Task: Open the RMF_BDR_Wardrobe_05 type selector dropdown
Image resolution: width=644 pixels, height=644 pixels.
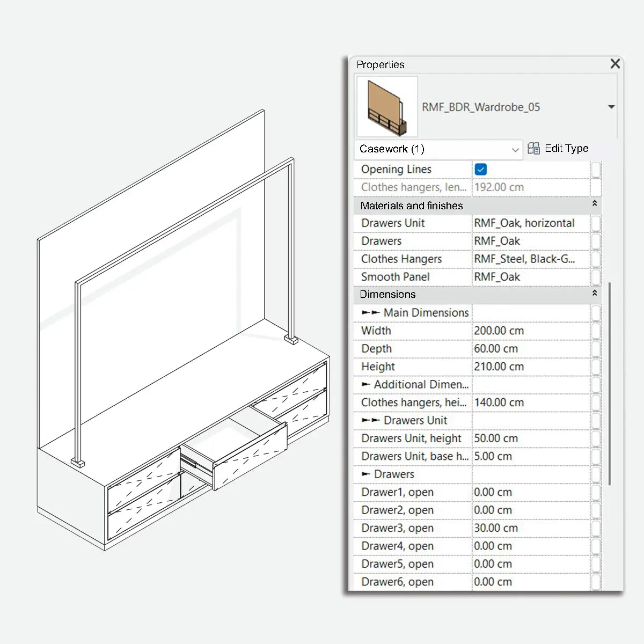Action: (x=611, y=107)
